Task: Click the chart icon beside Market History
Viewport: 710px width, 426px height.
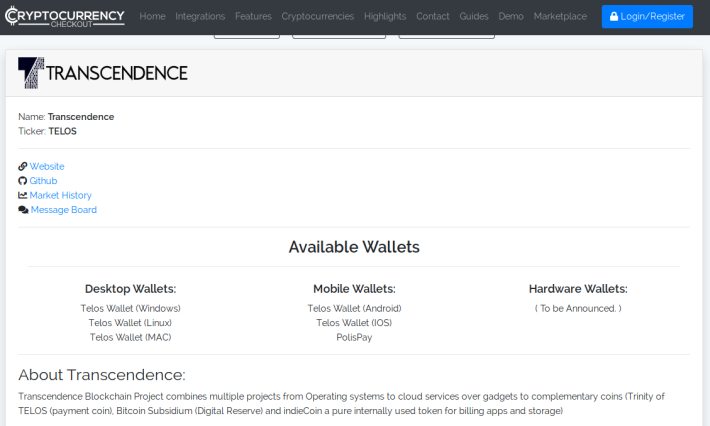Action: [23, 195]
